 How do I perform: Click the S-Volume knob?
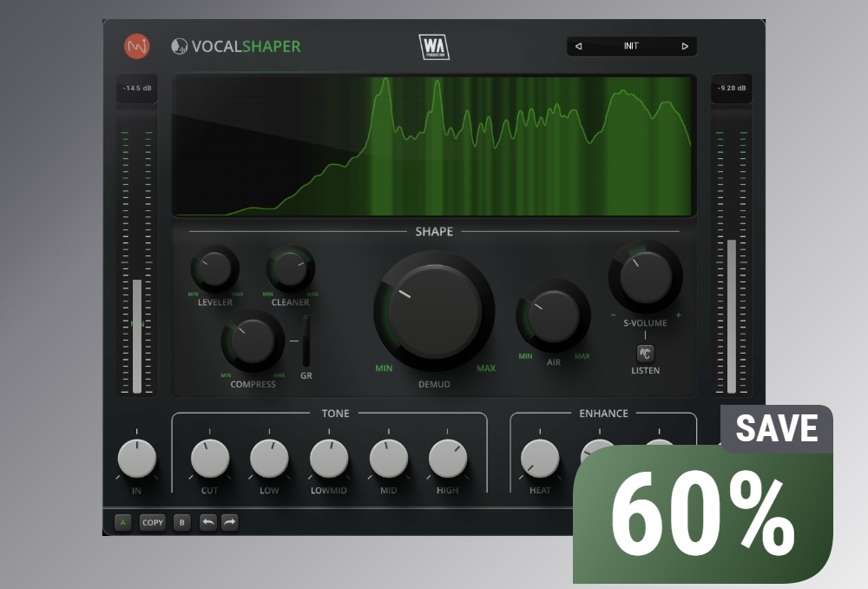(645, 277)
